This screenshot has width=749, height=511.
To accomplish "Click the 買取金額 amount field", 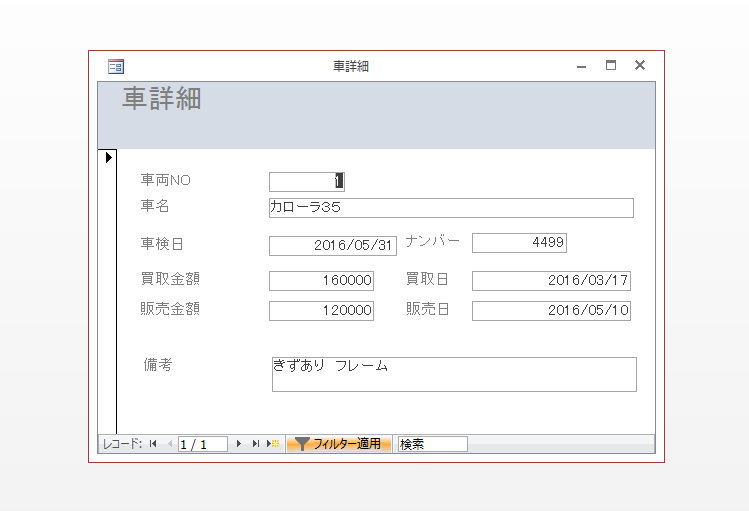I will (321, 281).
